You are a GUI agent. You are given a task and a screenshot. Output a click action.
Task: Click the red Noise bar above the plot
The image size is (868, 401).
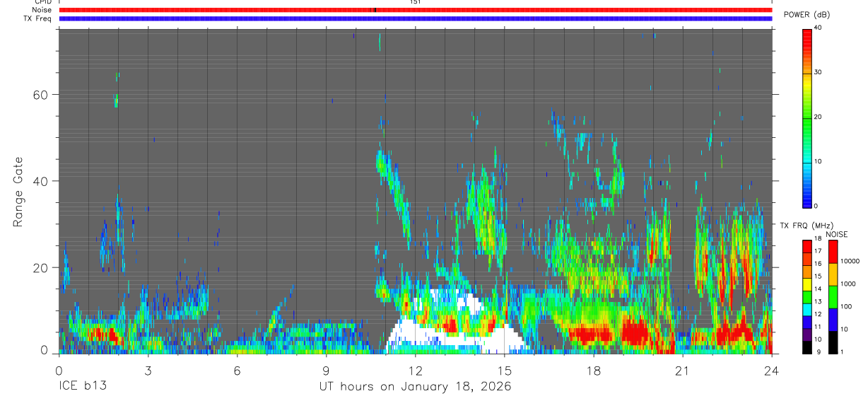point(415,10)
